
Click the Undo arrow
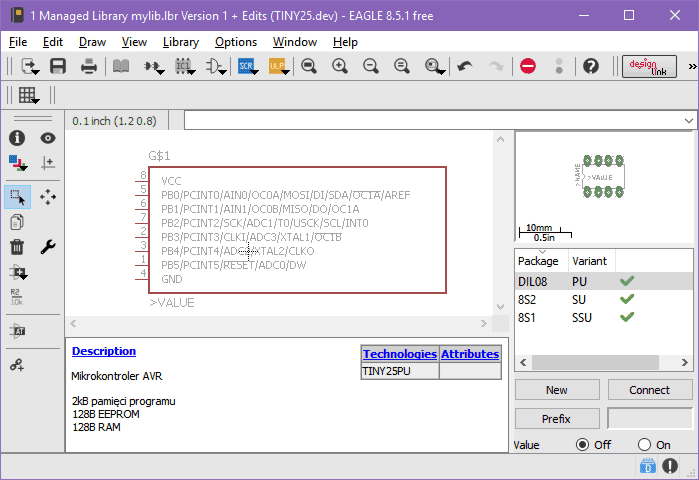464,66
